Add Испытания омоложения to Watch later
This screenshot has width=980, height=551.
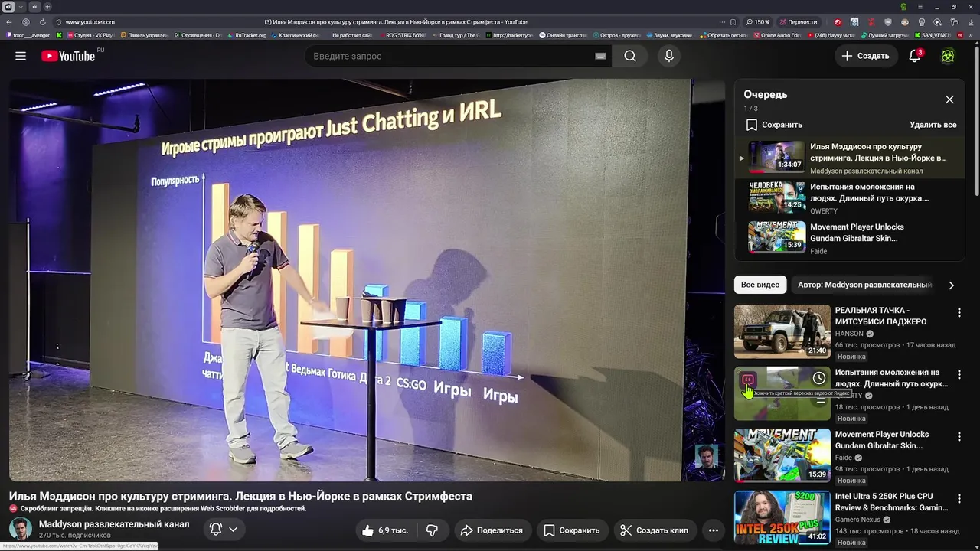pos(819,378)
